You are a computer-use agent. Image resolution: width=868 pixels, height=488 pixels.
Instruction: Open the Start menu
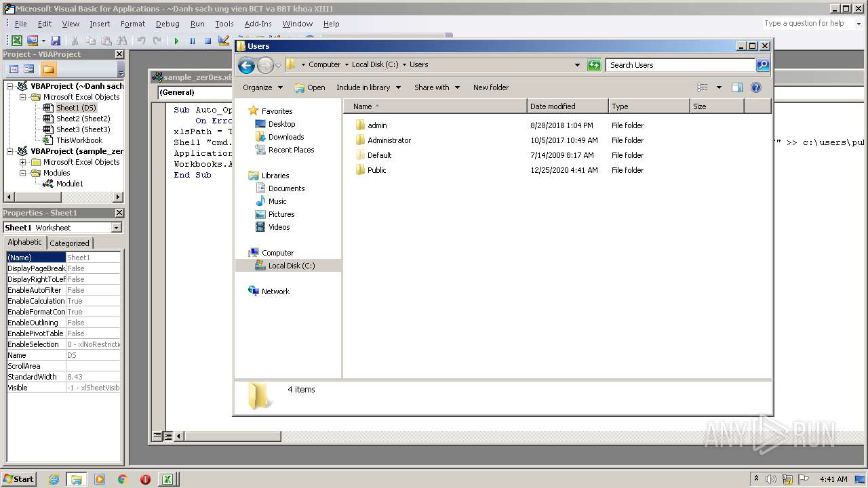(18, 479)
